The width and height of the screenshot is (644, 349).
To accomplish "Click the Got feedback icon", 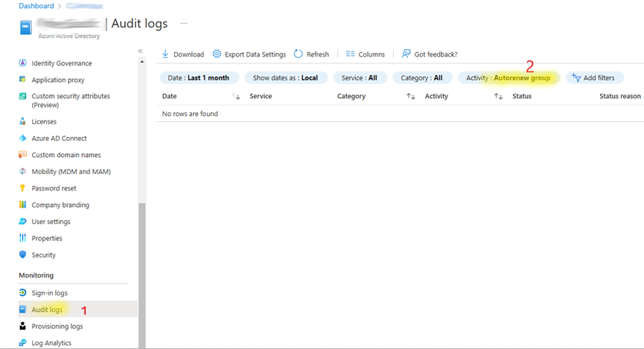I will [407, 54].
